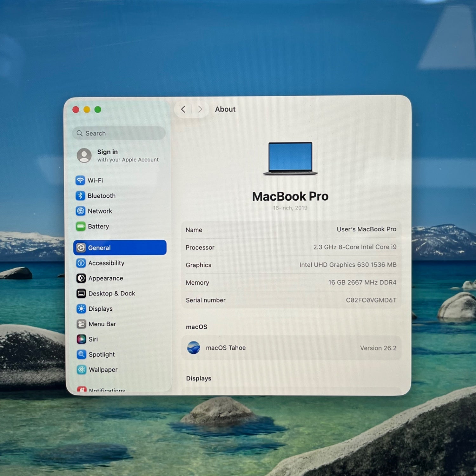476x476 pixels.
Task: Click the macOS Tahoe logo icon
Action: [x=194, y=348]
